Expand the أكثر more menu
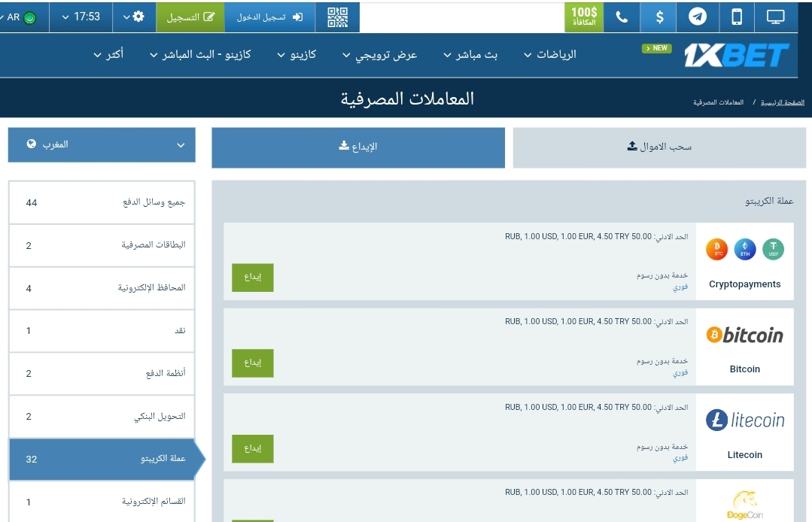The image size is (812, 522). [108, 54]
